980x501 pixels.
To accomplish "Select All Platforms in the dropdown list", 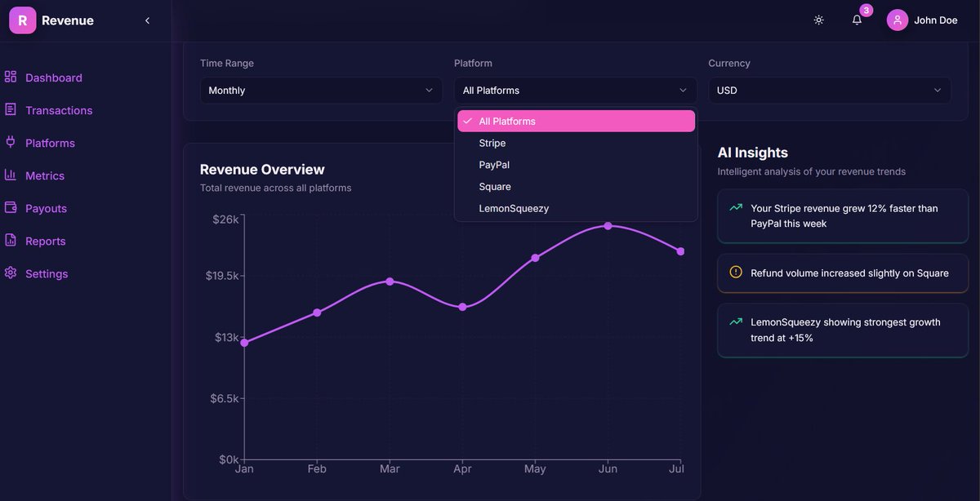I will 576,121.
